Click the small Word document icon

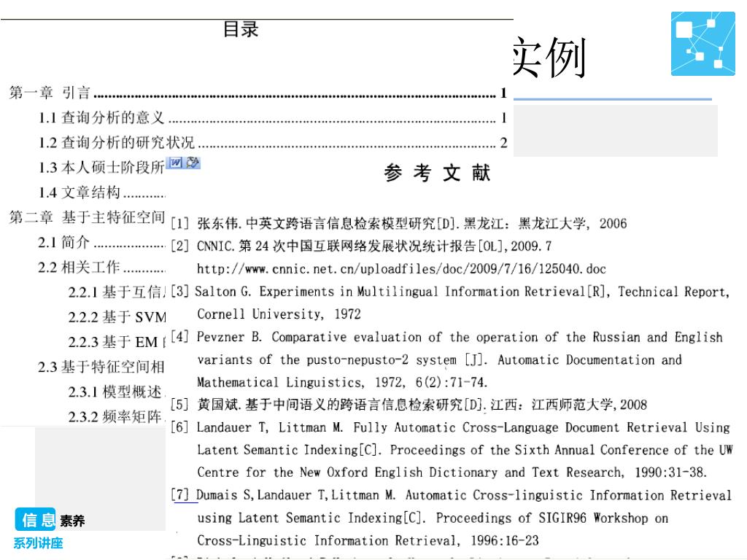coord(176,163)
